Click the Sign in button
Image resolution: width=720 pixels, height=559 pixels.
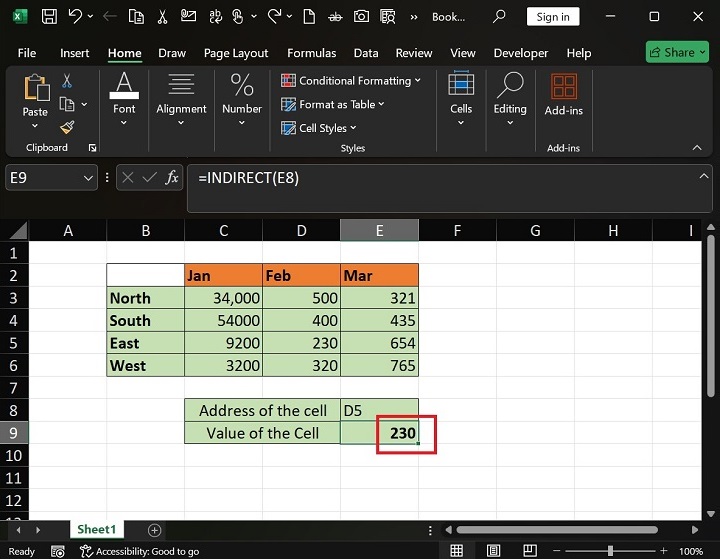point(552,17)
